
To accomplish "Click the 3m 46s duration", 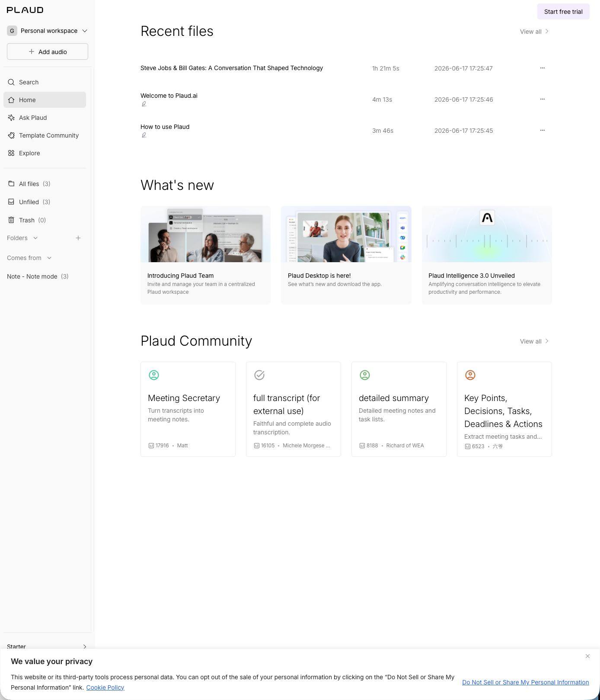I will (383, 131).
